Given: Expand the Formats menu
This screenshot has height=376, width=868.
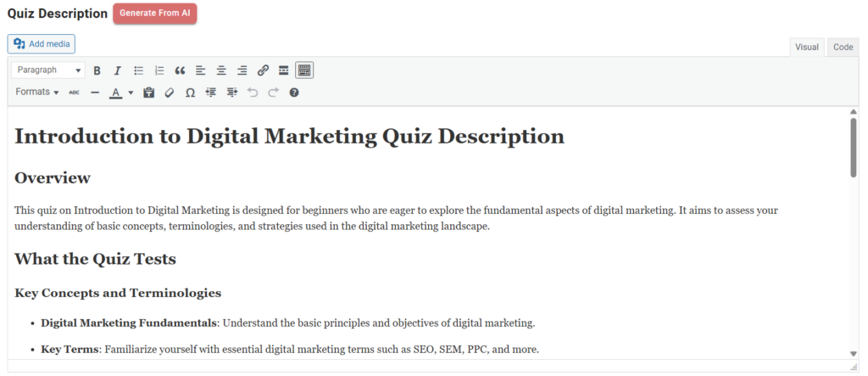Looking at the screenshot, I should click(37, 92).
